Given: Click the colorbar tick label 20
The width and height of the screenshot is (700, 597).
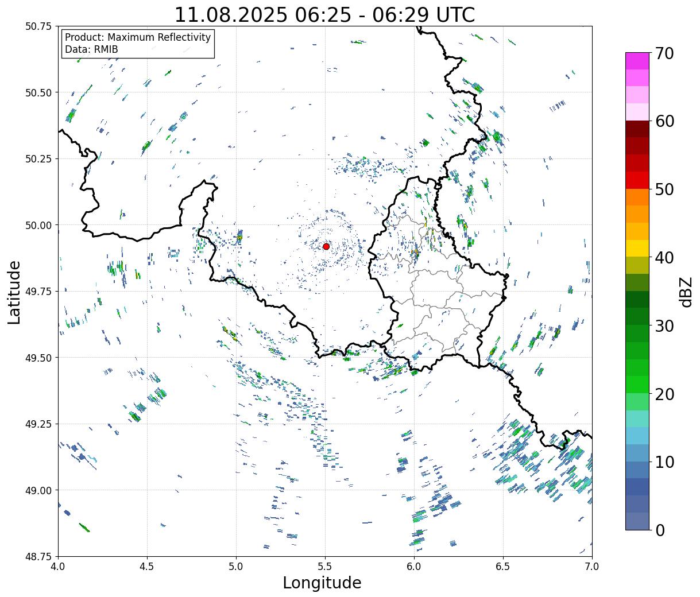Looking at the screenshot, I should (664, 394).
